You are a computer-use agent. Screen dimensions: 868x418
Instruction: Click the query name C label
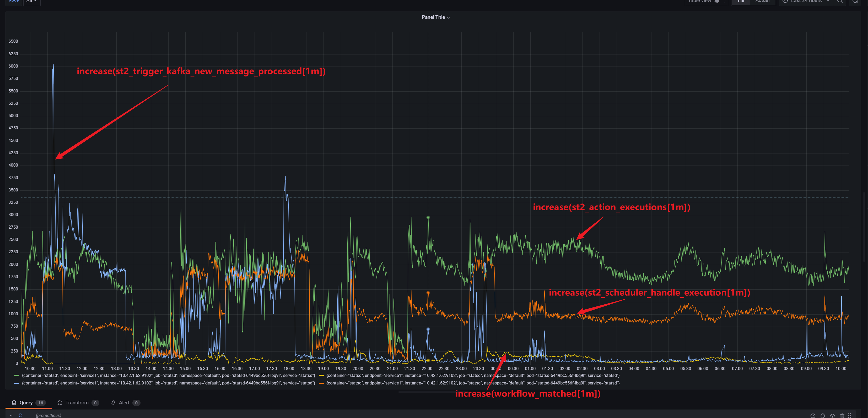click(x=20, y=416)
